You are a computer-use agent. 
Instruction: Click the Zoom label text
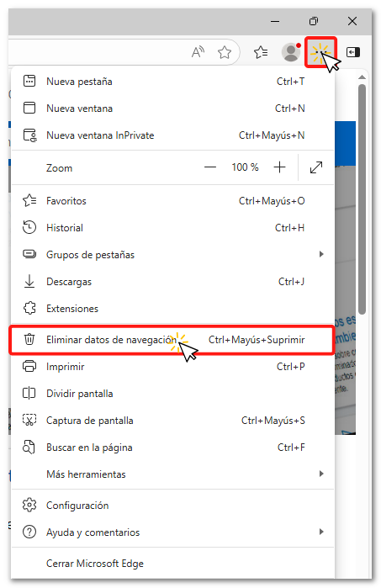point(59,168)
